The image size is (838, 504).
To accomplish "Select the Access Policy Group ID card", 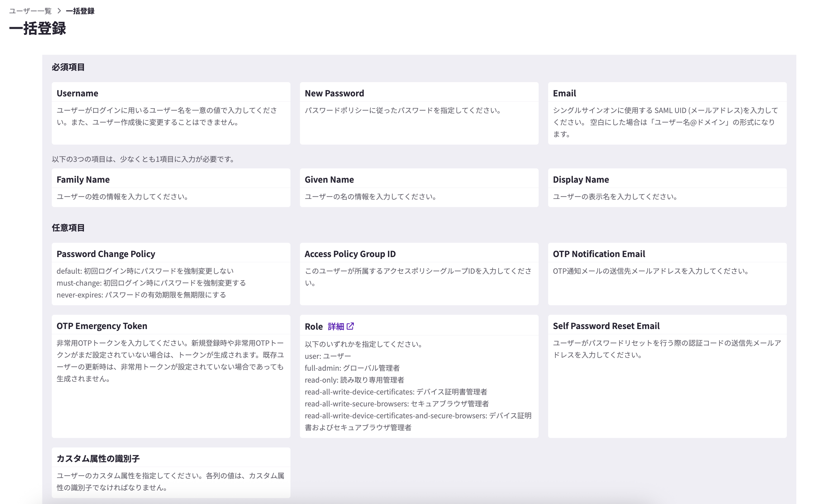I will click(419, 274).
